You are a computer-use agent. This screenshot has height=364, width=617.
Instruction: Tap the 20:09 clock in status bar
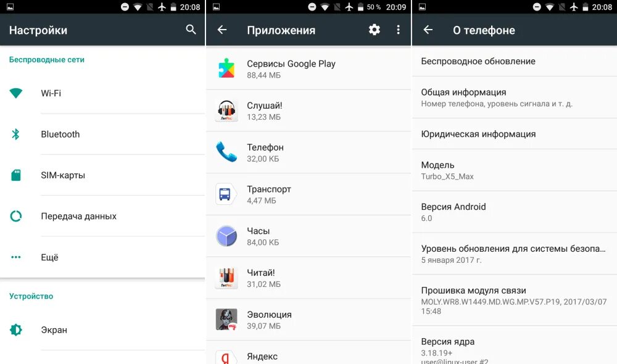tap(396, 7)
